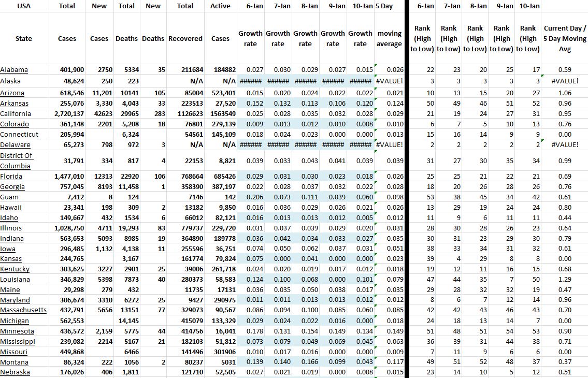This screenshot has height=378, width=588.
Task: Open the Hawaii state link
Action: point(11,208)
